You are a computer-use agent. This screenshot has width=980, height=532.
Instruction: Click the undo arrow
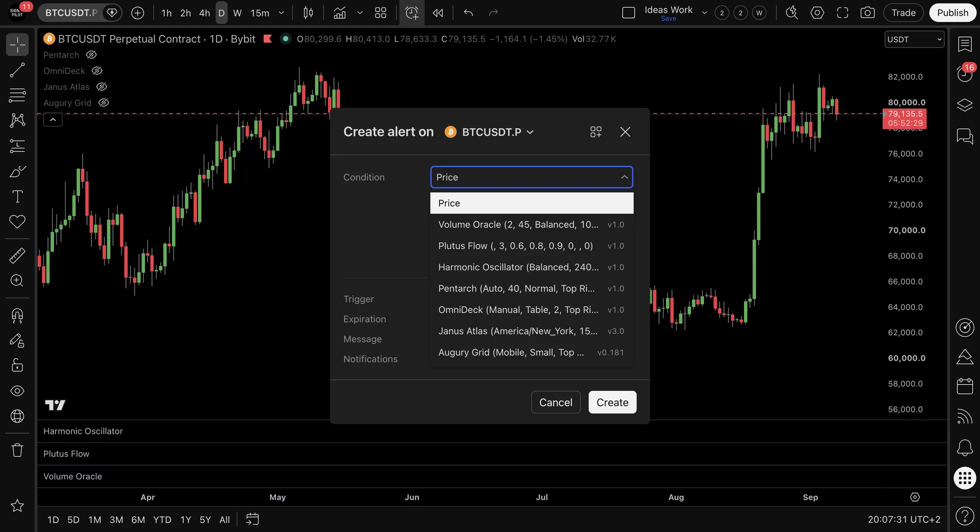point(468,13)
